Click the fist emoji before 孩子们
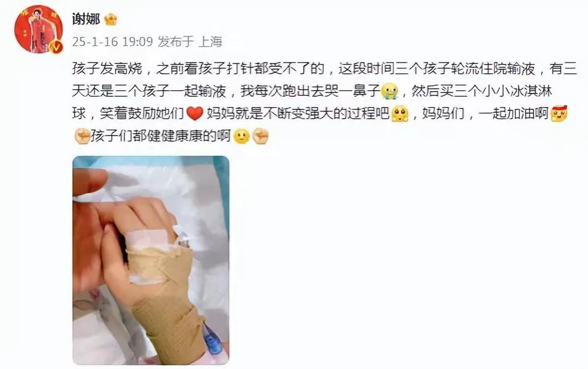This screenshot has height=369, width=588. (82, 136)
